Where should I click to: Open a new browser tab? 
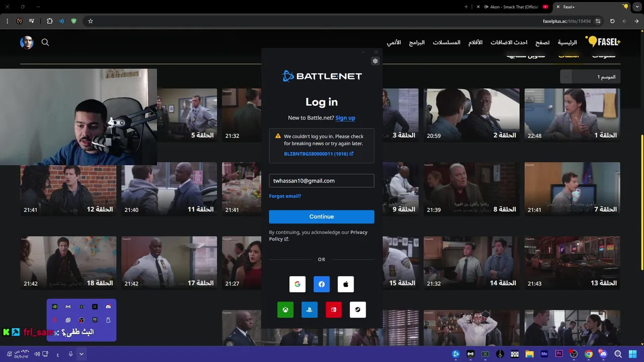point(466,7)
